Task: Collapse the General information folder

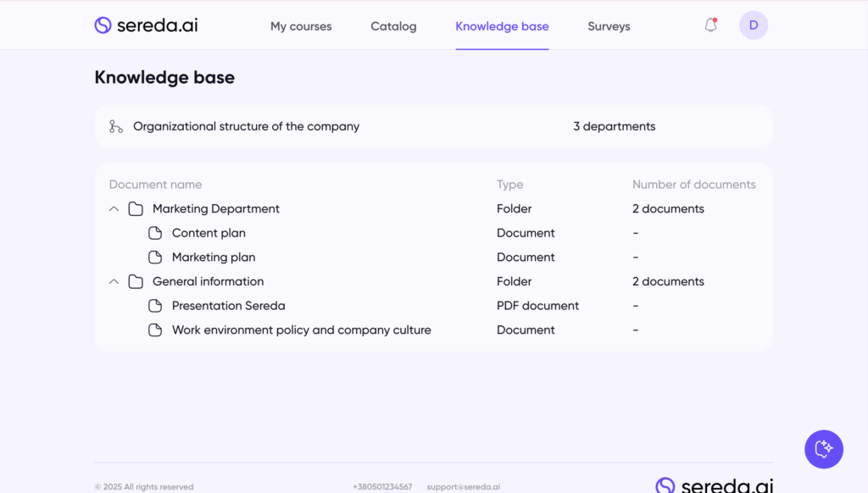Action: [114, 282]
